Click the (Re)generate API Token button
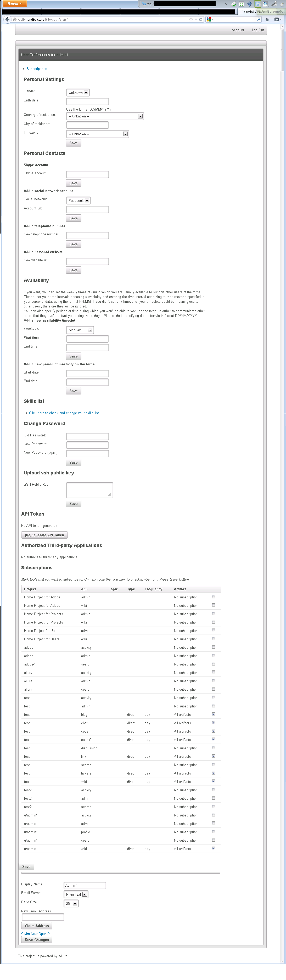 (x=44, y=535)
